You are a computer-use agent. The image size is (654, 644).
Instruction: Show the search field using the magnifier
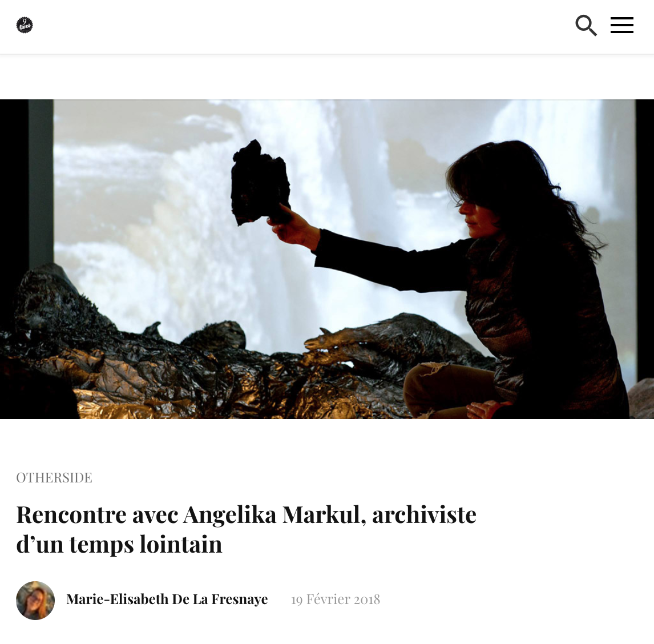[x=586, y=26]
